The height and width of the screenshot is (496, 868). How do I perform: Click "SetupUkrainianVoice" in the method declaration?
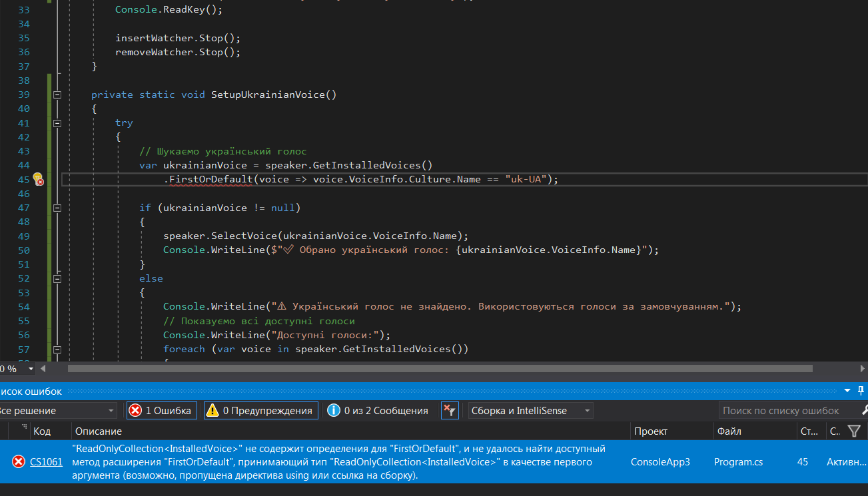click(x=268, y=95)
